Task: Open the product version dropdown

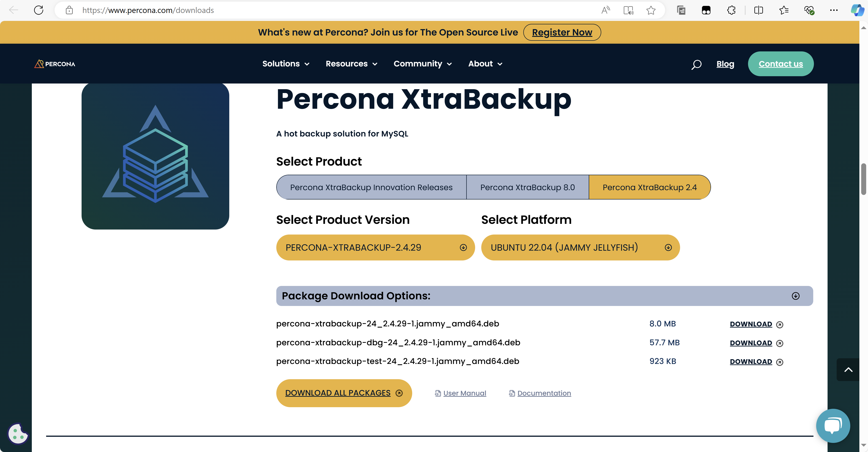Action: point(375,247)
